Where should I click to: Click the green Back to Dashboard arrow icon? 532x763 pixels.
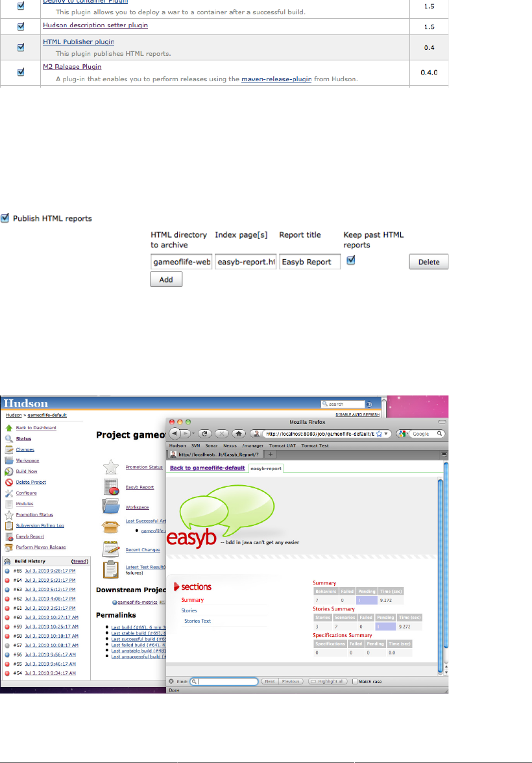pos(8,428)
